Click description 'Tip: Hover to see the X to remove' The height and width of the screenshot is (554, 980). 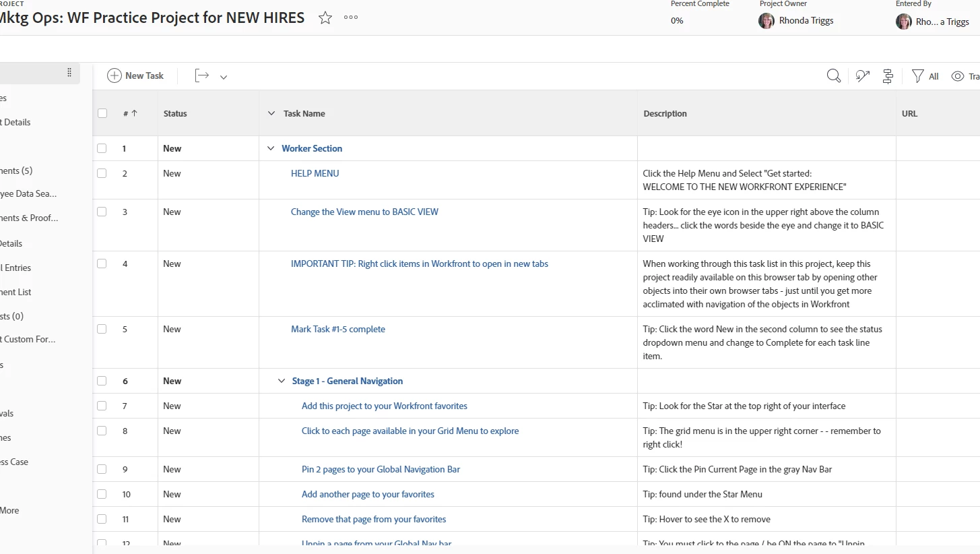(x=707, y=519)
